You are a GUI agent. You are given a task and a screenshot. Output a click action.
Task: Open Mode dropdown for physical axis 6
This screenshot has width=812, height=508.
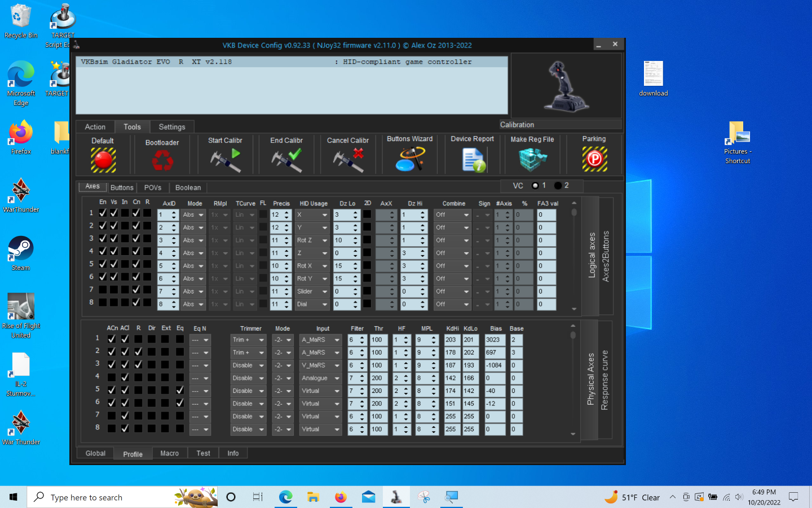[283, 404]
